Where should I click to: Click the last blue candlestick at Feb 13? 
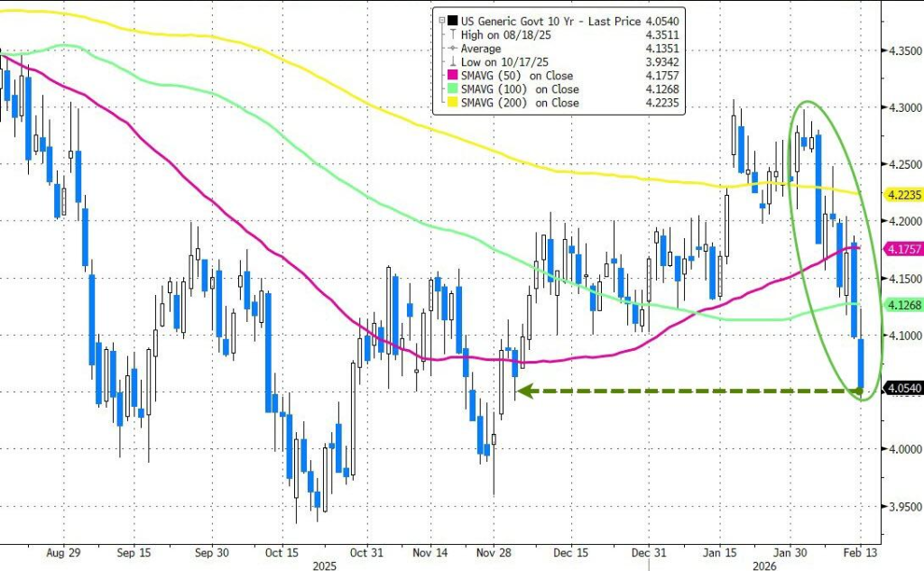pyautogui.click(x=860, y=364)
